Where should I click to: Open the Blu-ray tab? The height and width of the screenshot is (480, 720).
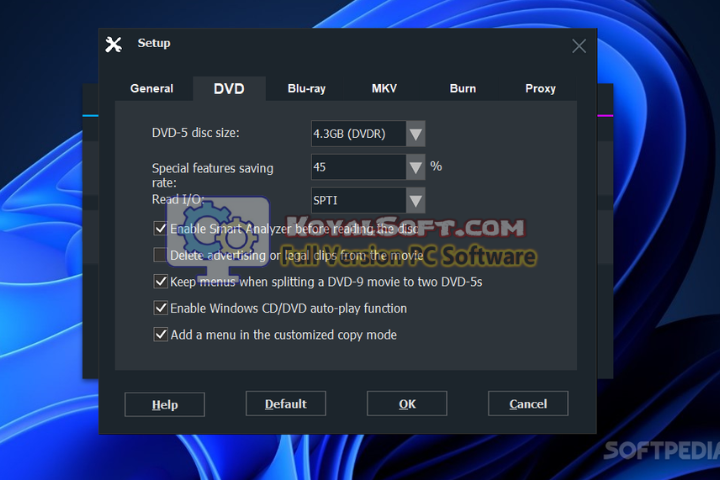tap(306, 88)
